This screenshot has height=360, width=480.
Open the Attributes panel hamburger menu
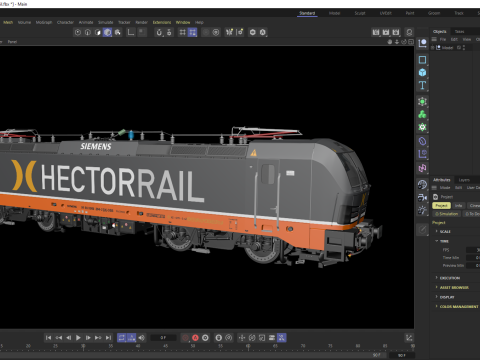(x=435, y=188)
